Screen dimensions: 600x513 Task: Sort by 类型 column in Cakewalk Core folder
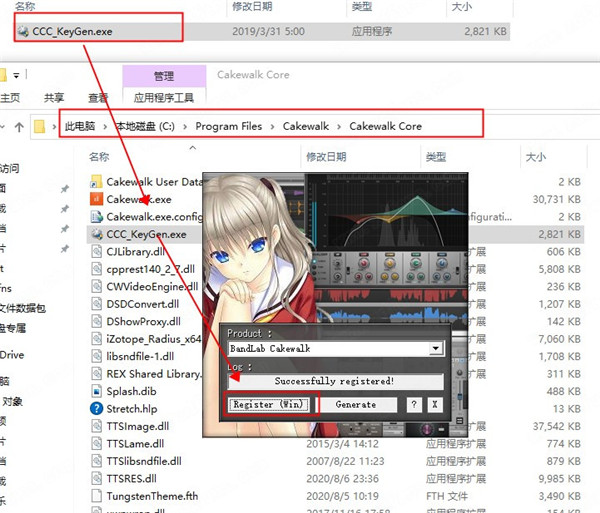[436, 157]
